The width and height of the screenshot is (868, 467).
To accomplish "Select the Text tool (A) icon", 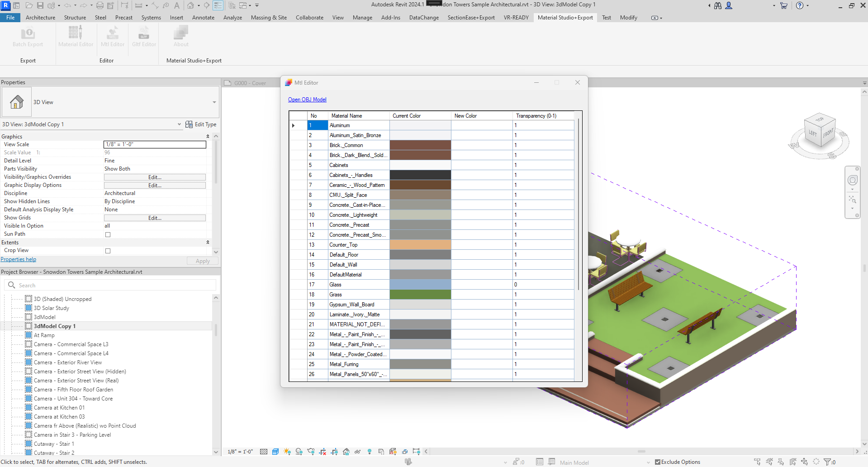I will coord(177,5).
